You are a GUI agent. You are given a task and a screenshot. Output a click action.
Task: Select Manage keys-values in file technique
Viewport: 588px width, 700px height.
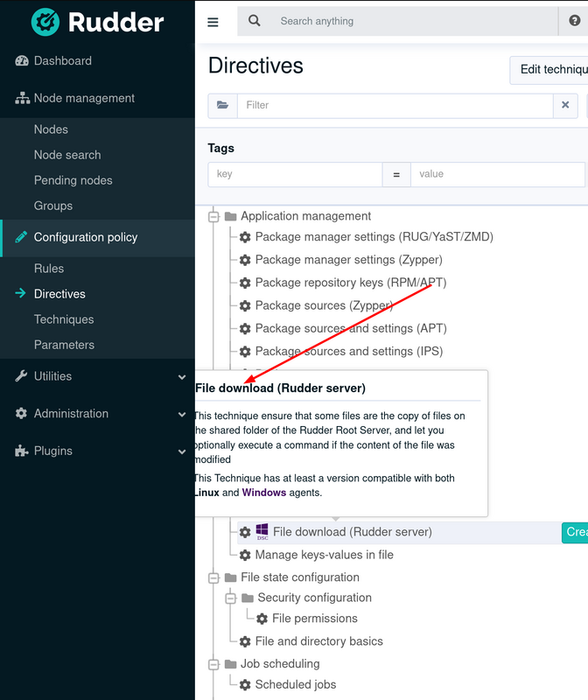point(324,555)
